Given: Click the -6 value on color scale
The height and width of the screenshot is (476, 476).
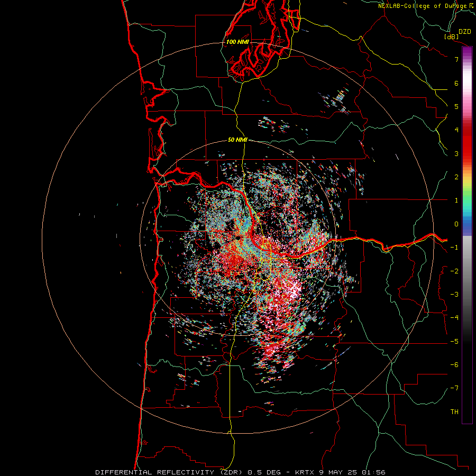Looking at the screenshot, I should (454, 364).
